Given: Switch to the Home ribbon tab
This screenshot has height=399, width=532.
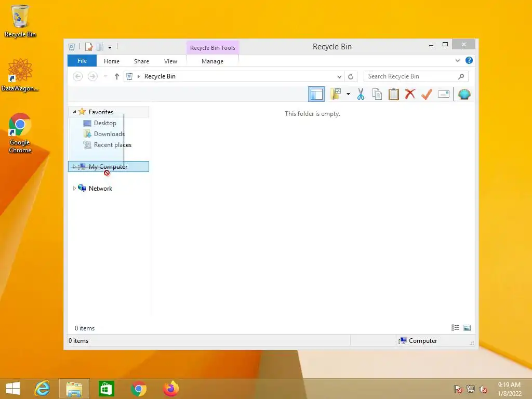Looking at the screenshot, I should pos(112,61).
